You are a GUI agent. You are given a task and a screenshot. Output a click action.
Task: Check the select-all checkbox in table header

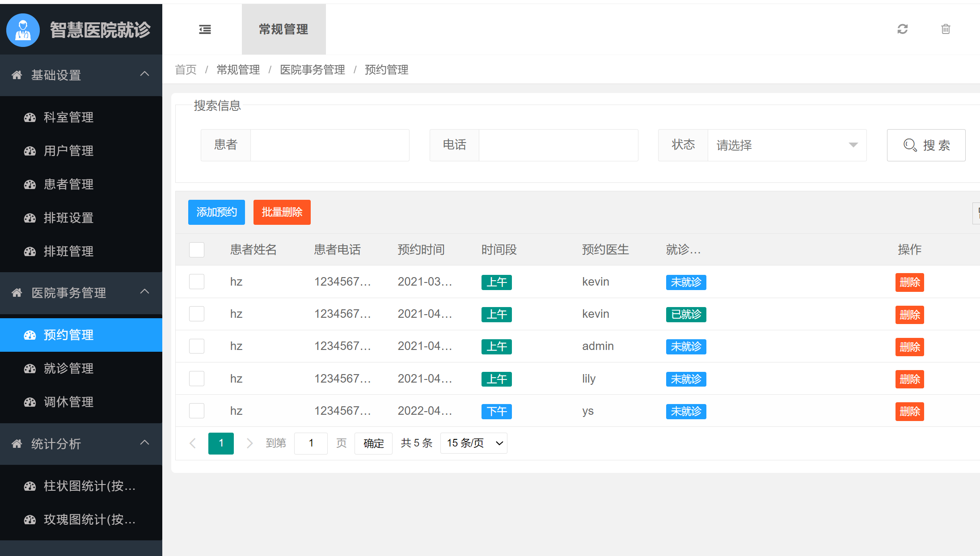pos(196,249)
